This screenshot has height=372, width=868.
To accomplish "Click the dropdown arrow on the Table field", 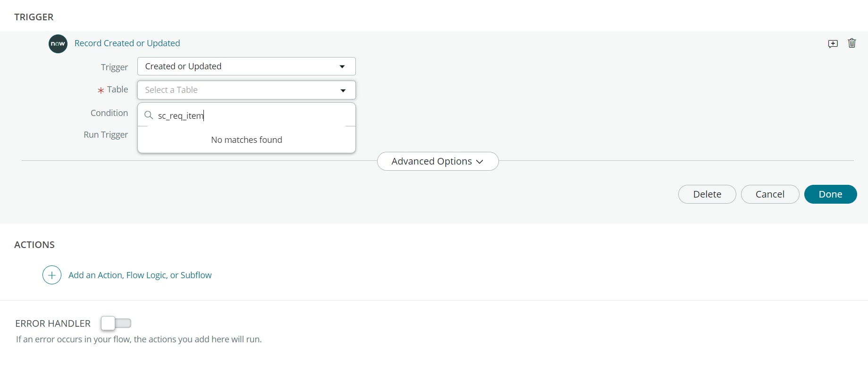I will tap(343, 91).
